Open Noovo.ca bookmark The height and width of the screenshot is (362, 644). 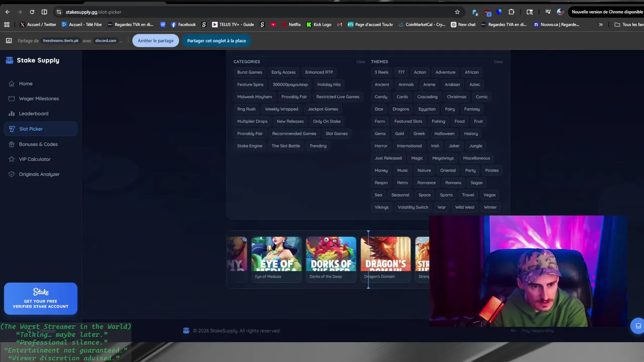pos(556,24)
